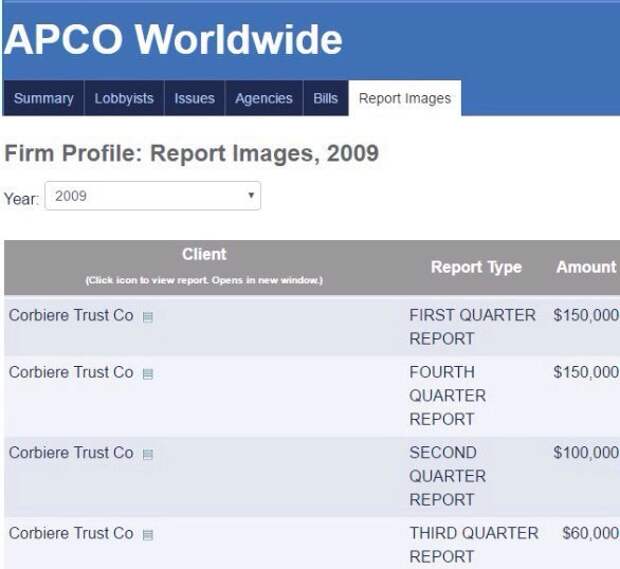620x569 pixels.
Task: Click the $100,000 amount cell
Action: point(586,453)
